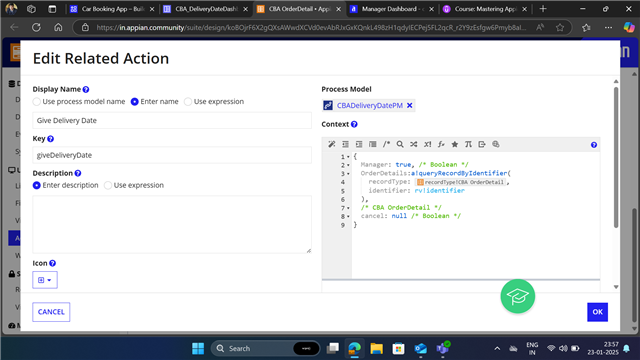The image size is (640, 360).
Task: Click the star favorites toolbar icon
Action: [x=455, y=144]
